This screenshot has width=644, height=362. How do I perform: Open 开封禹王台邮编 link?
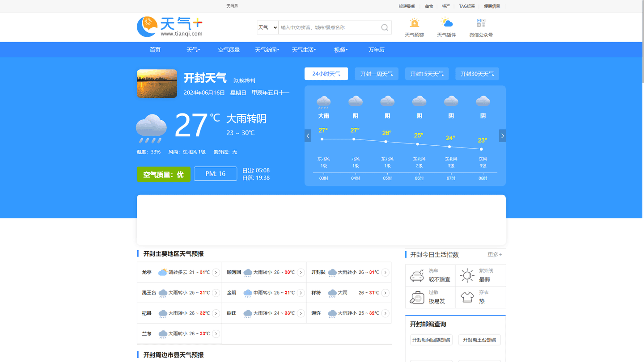[479, 340]
